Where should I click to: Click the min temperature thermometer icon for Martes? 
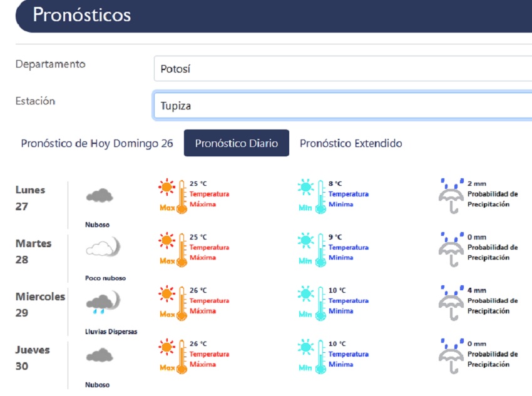[x=321, y=250]
